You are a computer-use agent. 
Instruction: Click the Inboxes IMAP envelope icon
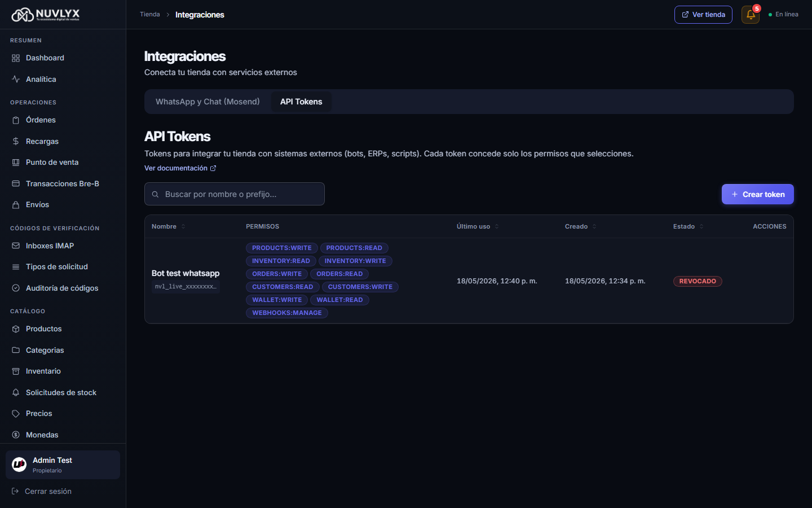[16, 246]
